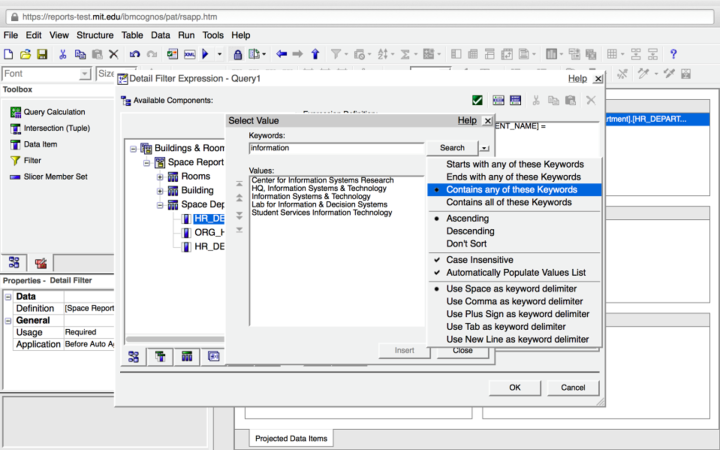Expand the Building tree node
Viewport: 720px width, 450px height.
159,190
